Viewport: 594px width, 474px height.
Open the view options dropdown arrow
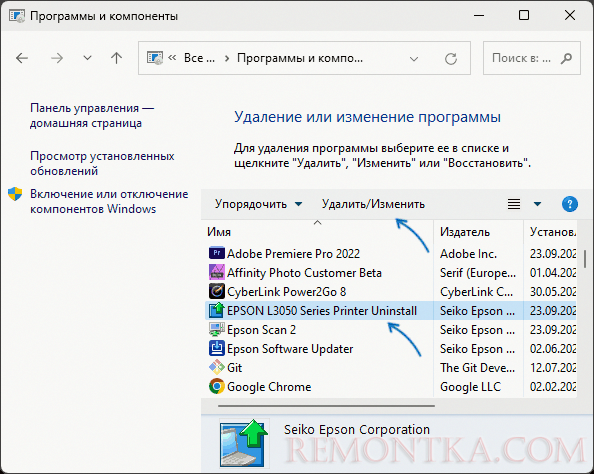537,204
